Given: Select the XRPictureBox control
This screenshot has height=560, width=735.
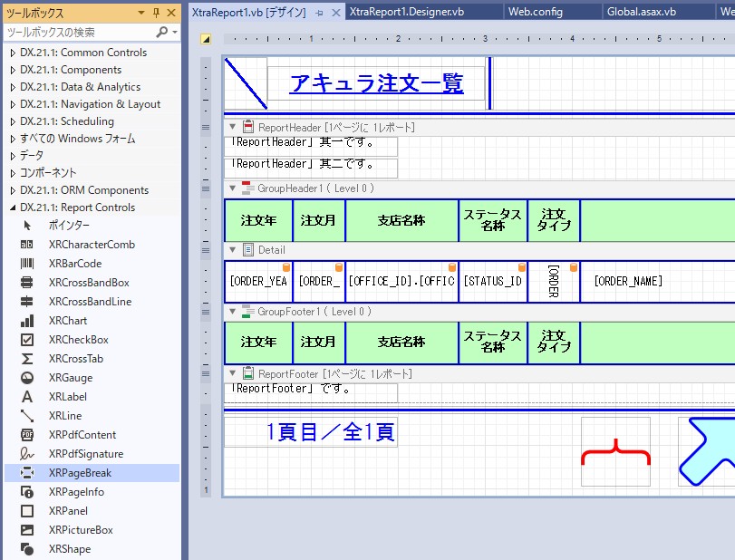Looking at the screenshot, I should [81, 530].
